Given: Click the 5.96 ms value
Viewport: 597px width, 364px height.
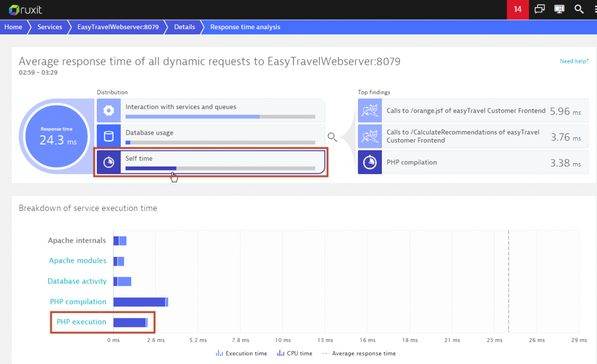Looking at the screenshot, I should 566,111.
